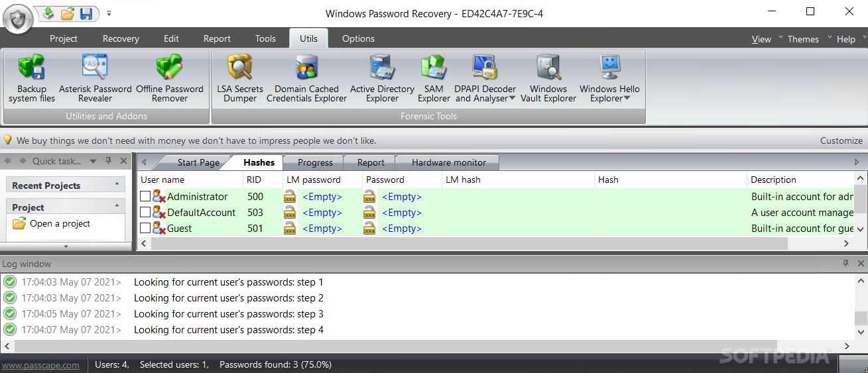Click the DefaultAccount user icon
This screenshot has height=373, width=868.
pos(159,213)
